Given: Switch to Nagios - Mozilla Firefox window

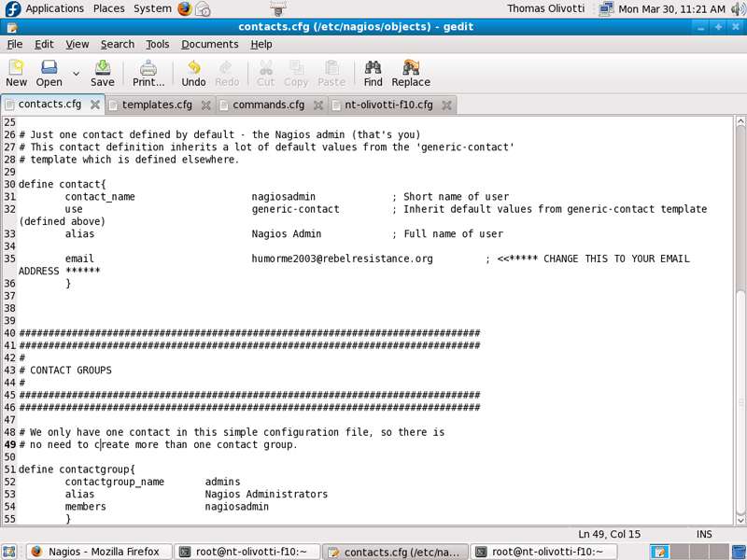Looking at the screenshot, I should pos(99,552).
